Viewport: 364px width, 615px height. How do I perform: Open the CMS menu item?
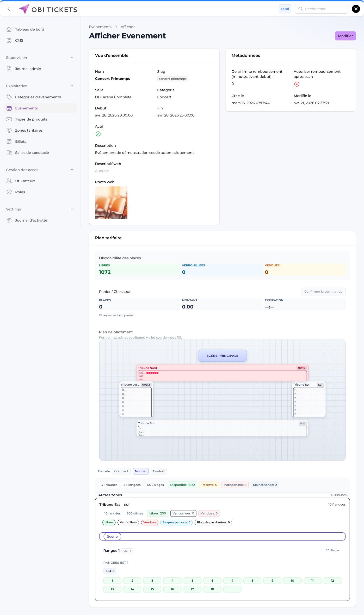(40, 40)
